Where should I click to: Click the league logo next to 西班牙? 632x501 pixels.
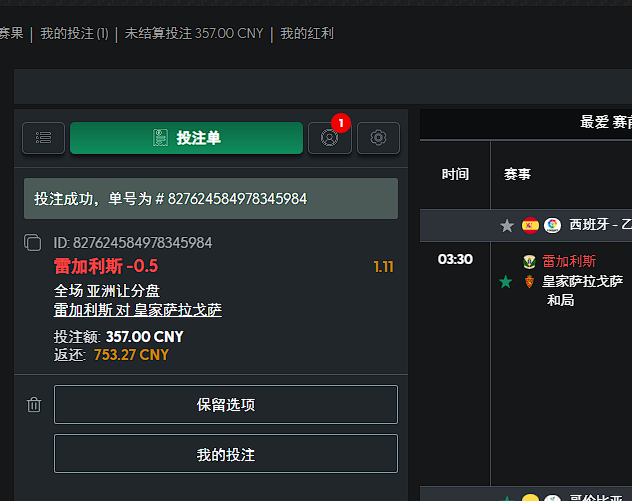pyautogui.click(x=552, y=225)
